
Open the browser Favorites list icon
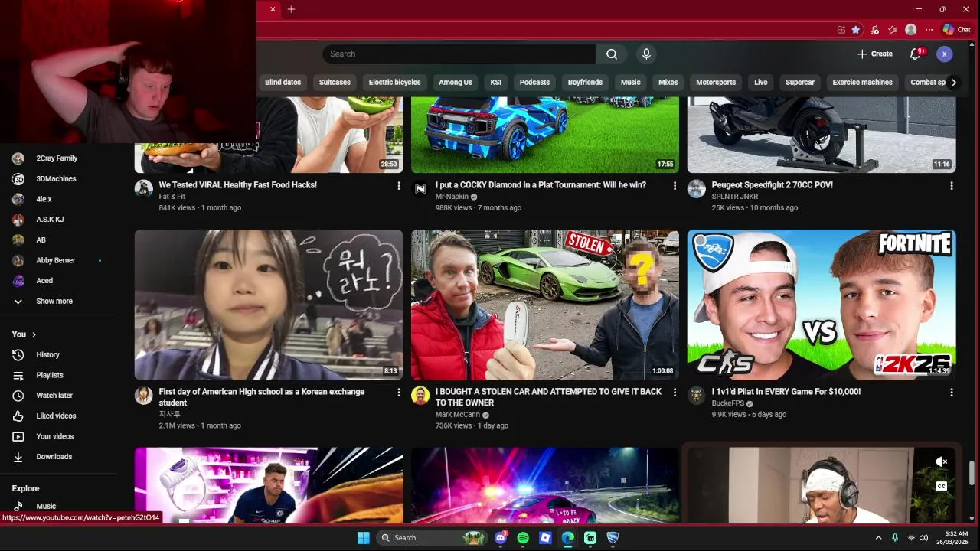(x=893, y=30)
